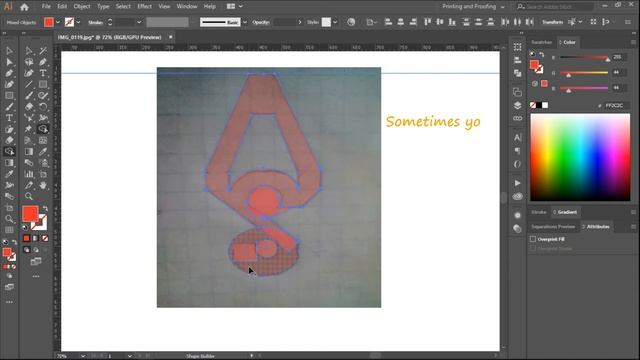Switch to the Stroke tab
Viewport: 640px width, 360px height.
click(539, 212)
